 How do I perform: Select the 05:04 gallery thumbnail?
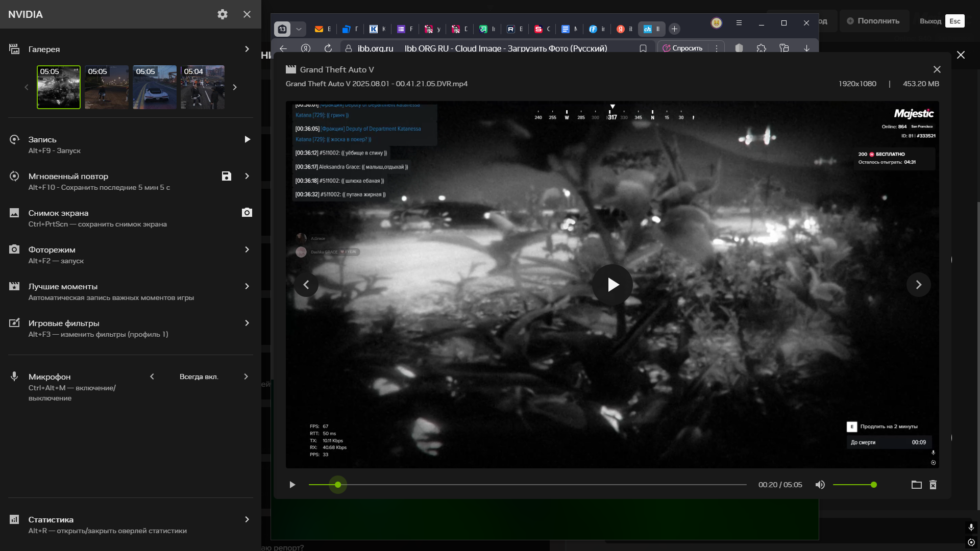point(203,87)
